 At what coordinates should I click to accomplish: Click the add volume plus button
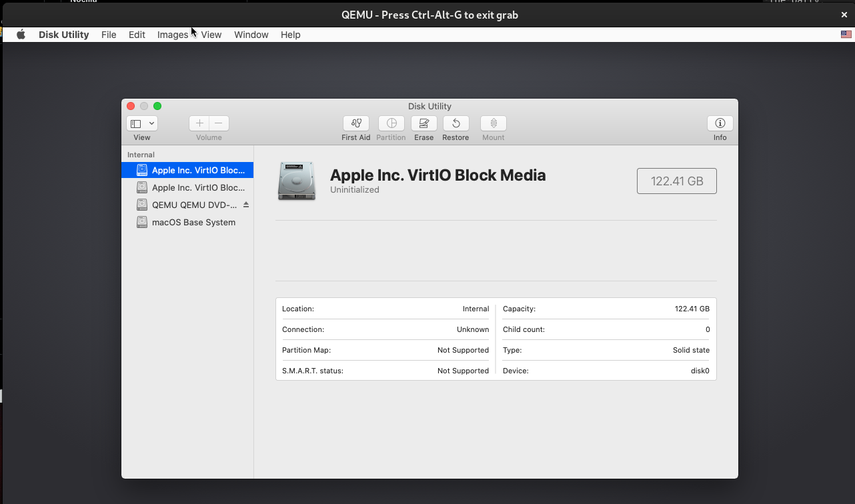(199, 123)
